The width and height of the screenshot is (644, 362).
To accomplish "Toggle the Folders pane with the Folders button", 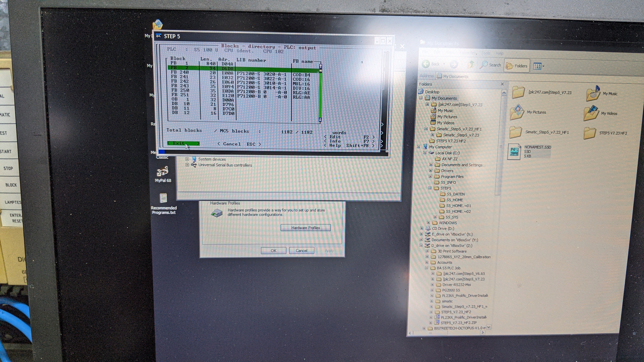I will (x=517, y=66).
